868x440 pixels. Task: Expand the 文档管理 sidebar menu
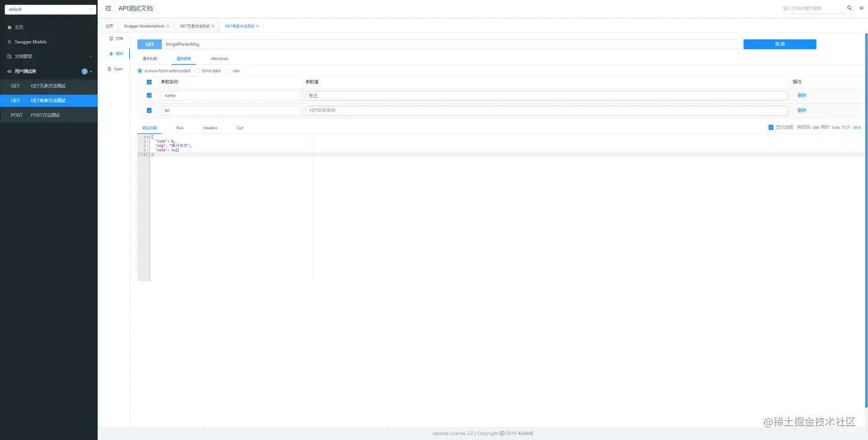point(49,56)
